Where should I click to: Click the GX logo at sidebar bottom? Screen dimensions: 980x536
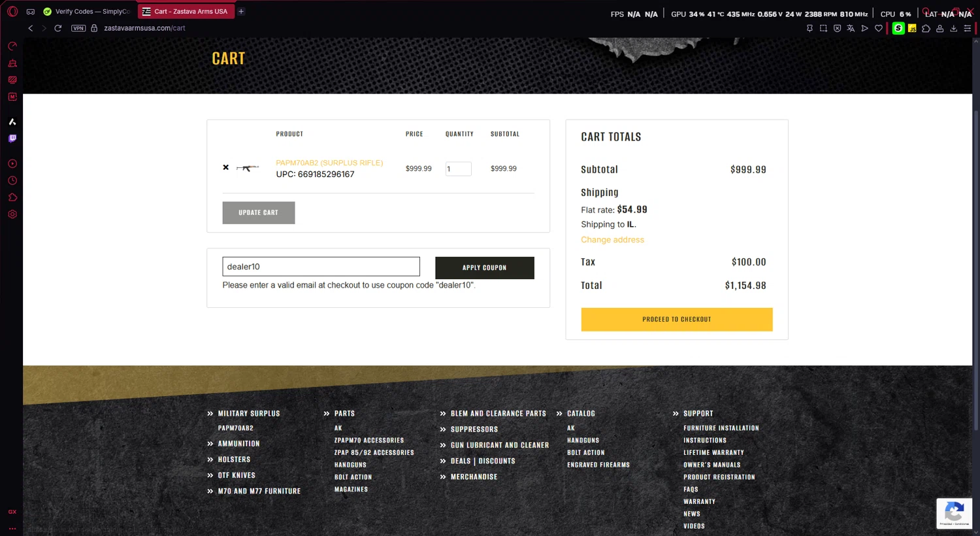tap(12, 512)
